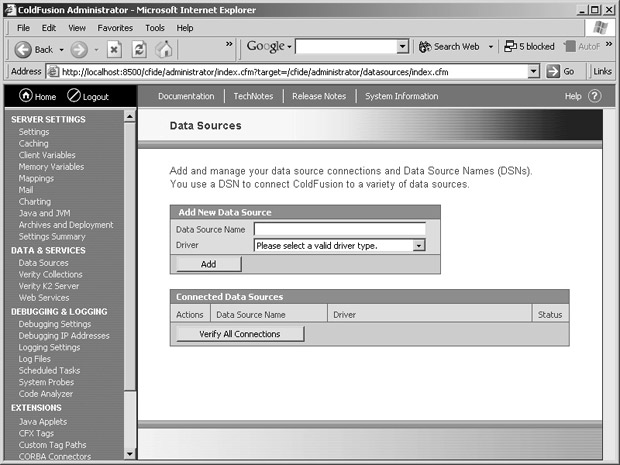Open the Back button history dropdown arrow
Viewport: 620px width, 465px height.
(61, 50)
